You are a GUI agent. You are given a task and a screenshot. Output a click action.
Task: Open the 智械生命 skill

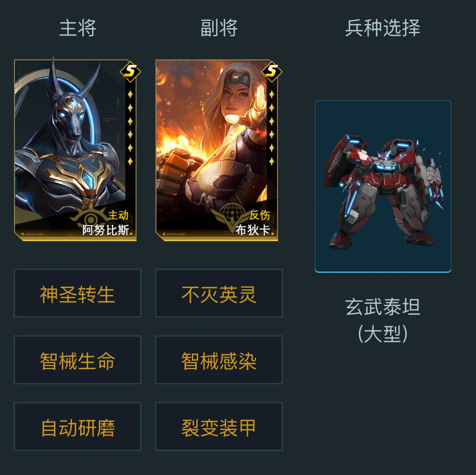click(x=78, y=360)
